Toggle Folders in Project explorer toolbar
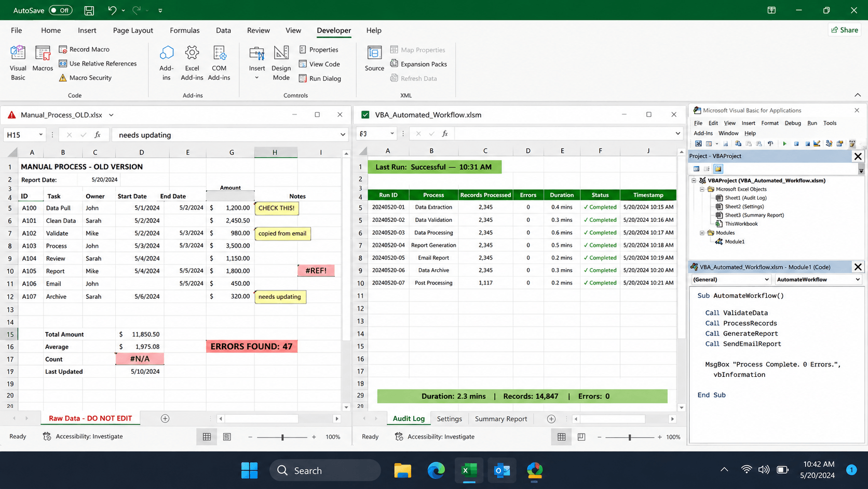The image size is (868, 489). pos(718,169)
